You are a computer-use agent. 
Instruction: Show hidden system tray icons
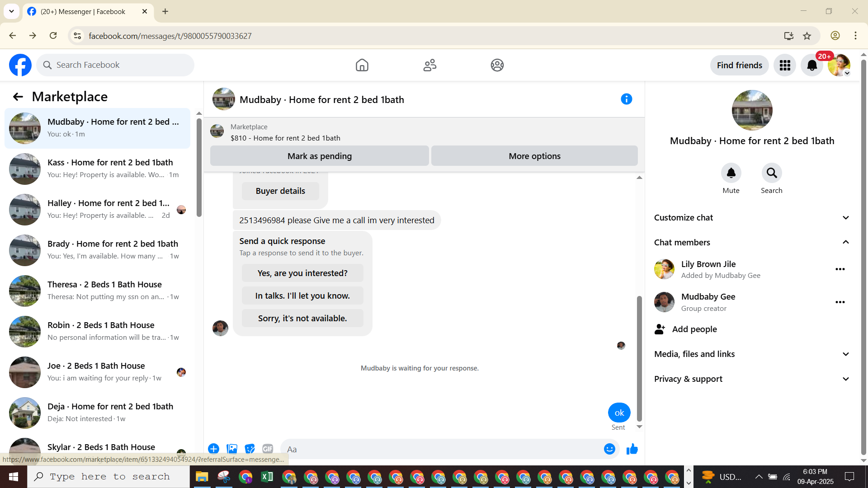point(759,477)
